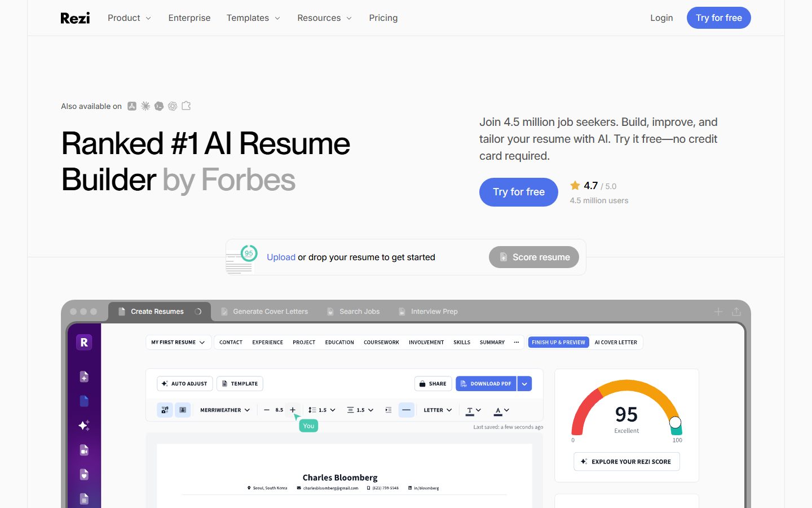Open the App Store availability icon
This screenshot has width=812, height=508.
(x=132, y=106)
